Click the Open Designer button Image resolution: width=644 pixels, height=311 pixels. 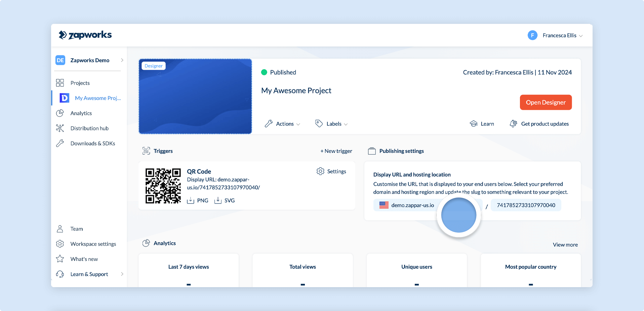(546, 102)
